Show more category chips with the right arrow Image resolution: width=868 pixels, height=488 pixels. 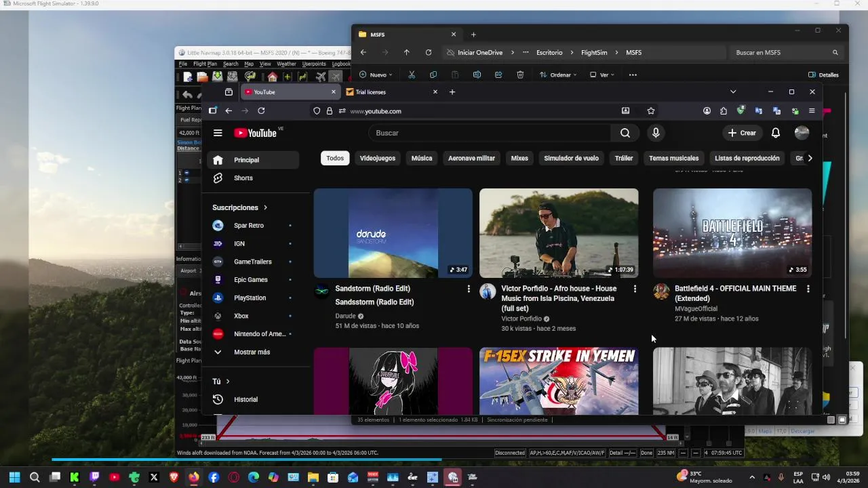[x=809, y=158]
